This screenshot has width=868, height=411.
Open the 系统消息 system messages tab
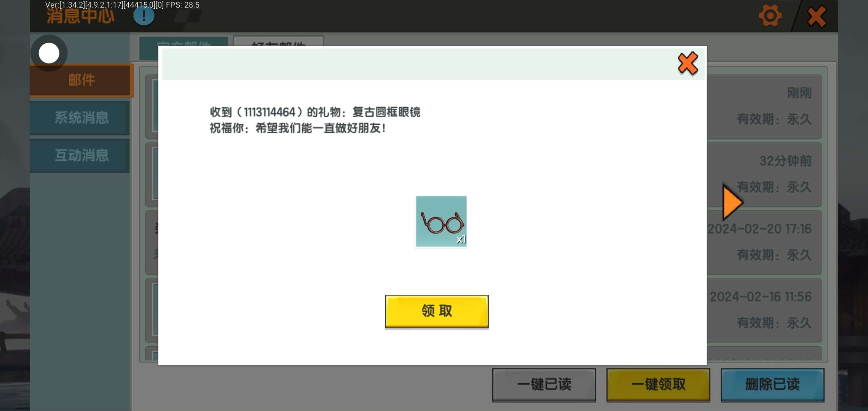[81, 118]
